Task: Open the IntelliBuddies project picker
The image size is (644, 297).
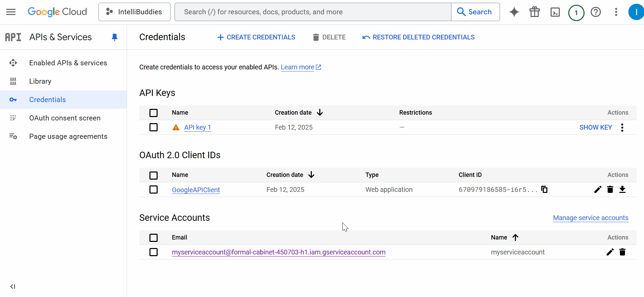Action: pyautogui.click(x=135, y=12)
